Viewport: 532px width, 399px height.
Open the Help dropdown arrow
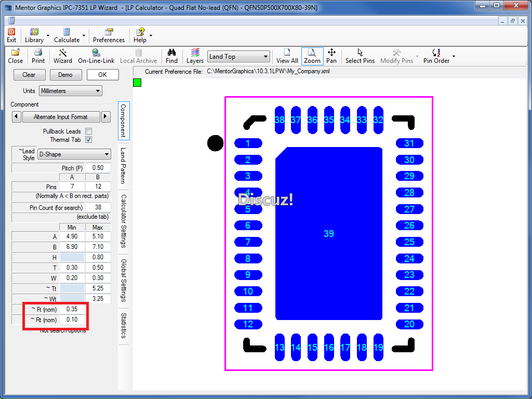pyautogui.click(x=151, y=35)
